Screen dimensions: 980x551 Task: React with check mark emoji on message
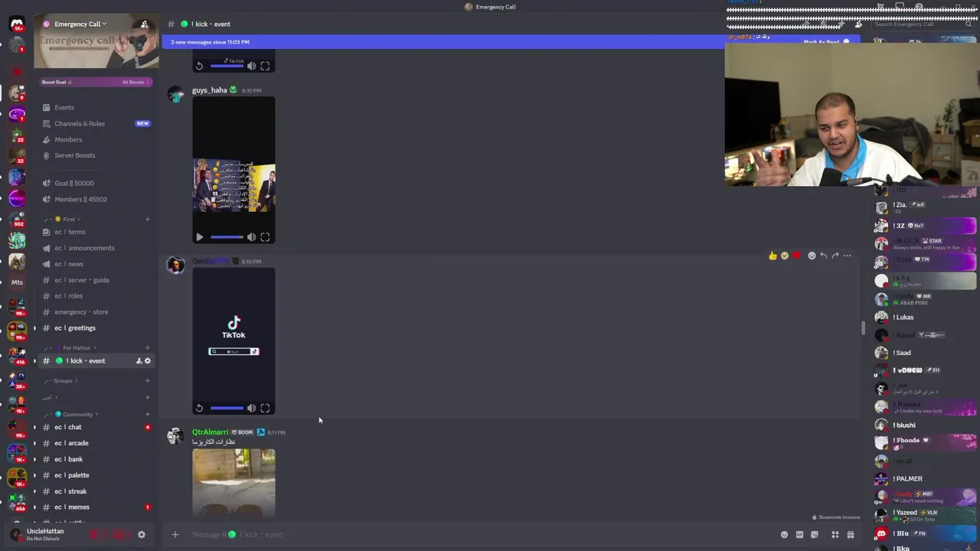coord(785,256)
